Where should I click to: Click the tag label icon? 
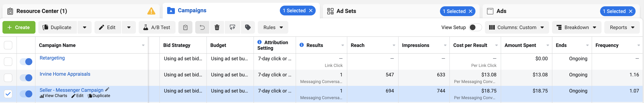[248, 28]
